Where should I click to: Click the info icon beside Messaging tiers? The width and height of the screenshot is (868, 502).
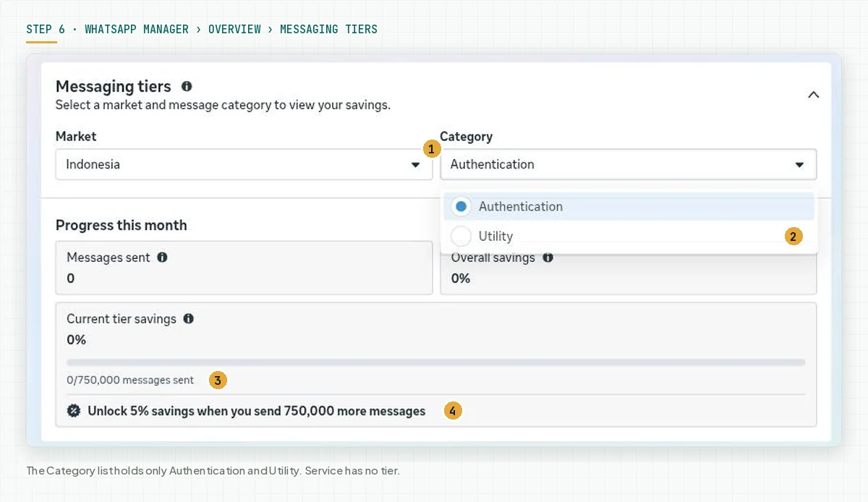(x=187, y=86)
